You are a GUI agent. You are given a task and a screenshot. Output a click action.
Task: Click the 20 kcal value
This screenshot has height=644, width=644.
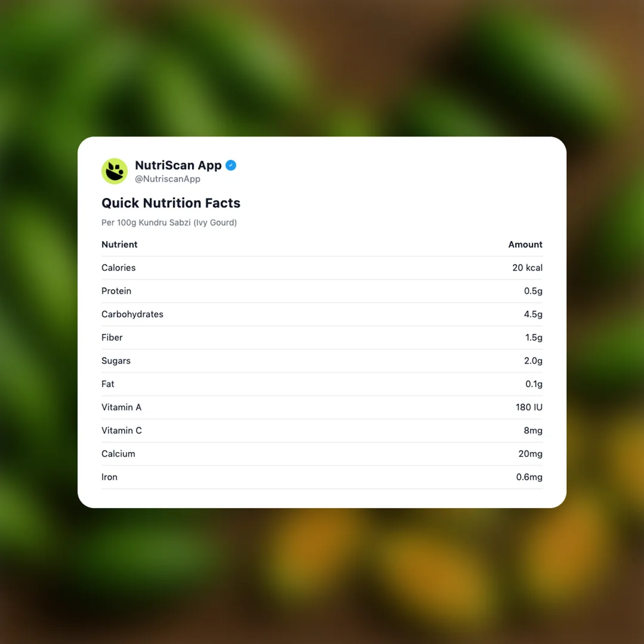(527, 268)
